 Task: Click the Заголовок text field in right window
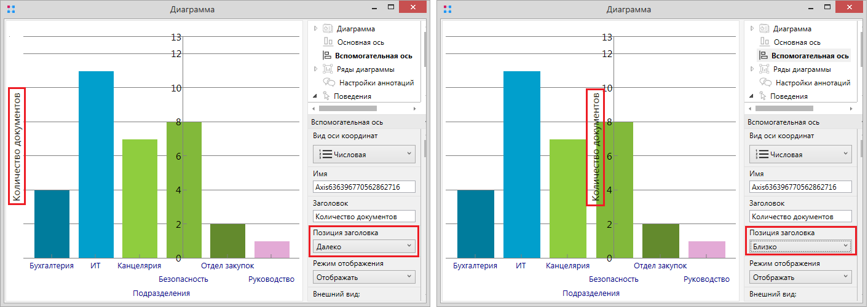pyautogui.click(x=800, y=216)
